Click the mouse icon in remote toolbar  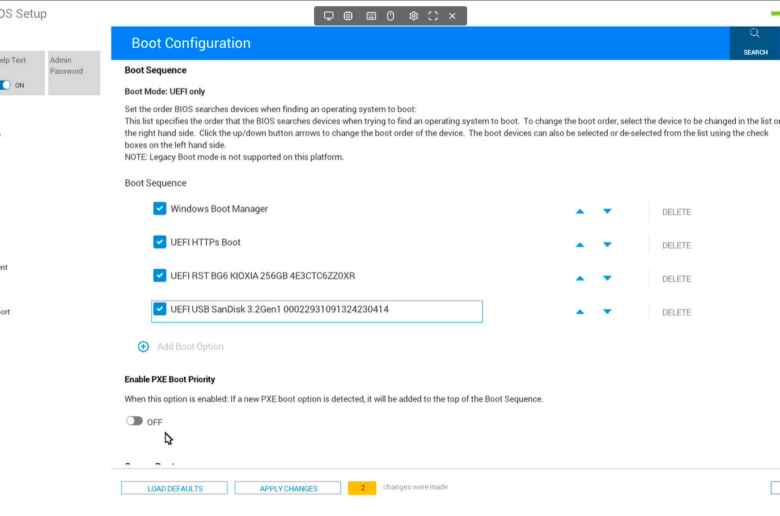coord(390,16)
